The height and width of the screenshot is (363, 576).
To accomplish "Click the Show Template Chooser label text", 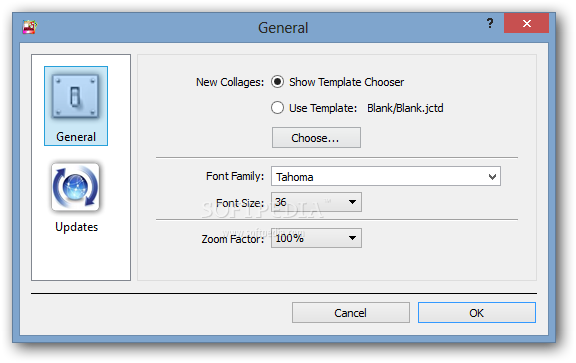I will pyautogui.click(x=346, y=82).
